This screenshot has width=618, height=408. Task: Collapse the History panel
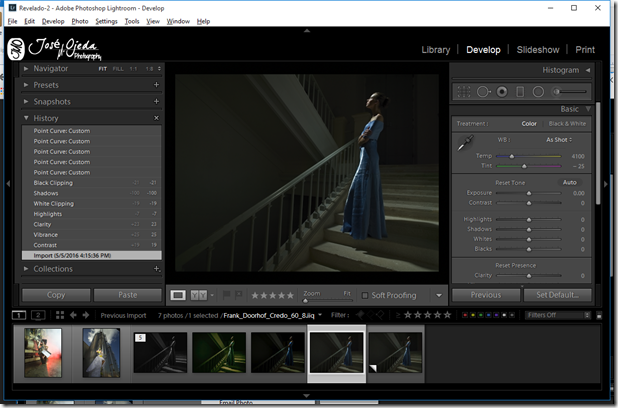pos(26,118)
